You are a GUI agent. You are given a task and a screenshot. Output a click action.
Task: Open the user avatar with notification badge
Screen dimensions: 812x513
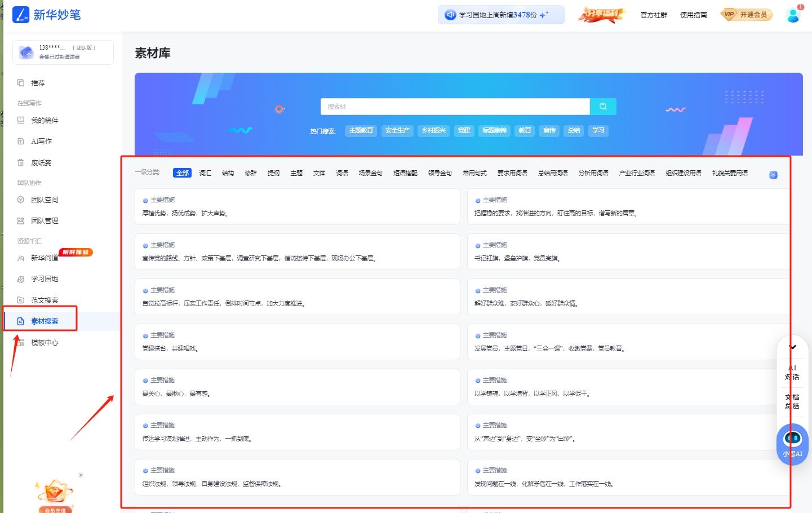pos(793,15)
